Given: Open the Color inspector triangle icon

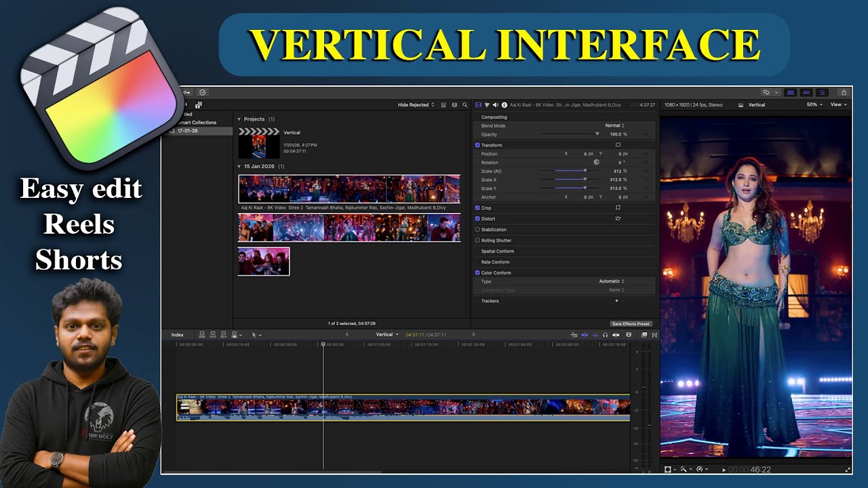Looking at the screenshot, I should pos(487,105).
